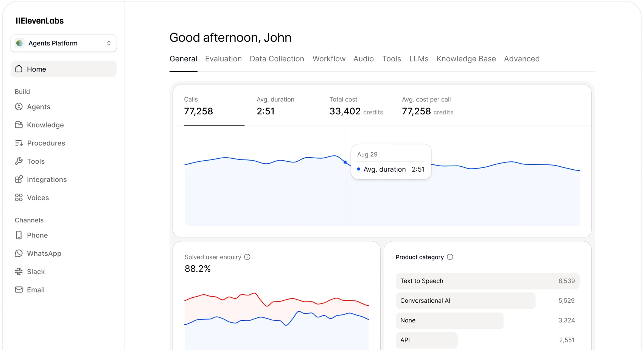Click the Build section heading
The width and height of the screenshot is (644, 350).
[x=22, y=92]
